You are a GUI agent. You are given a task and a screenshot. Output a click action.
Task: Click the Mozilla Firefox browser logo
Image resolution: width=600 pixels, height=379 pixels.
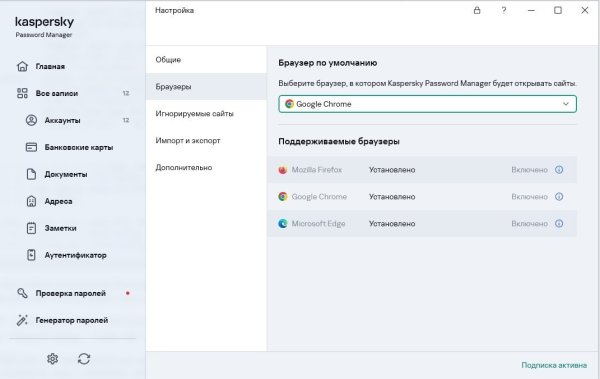pos(283,170)
